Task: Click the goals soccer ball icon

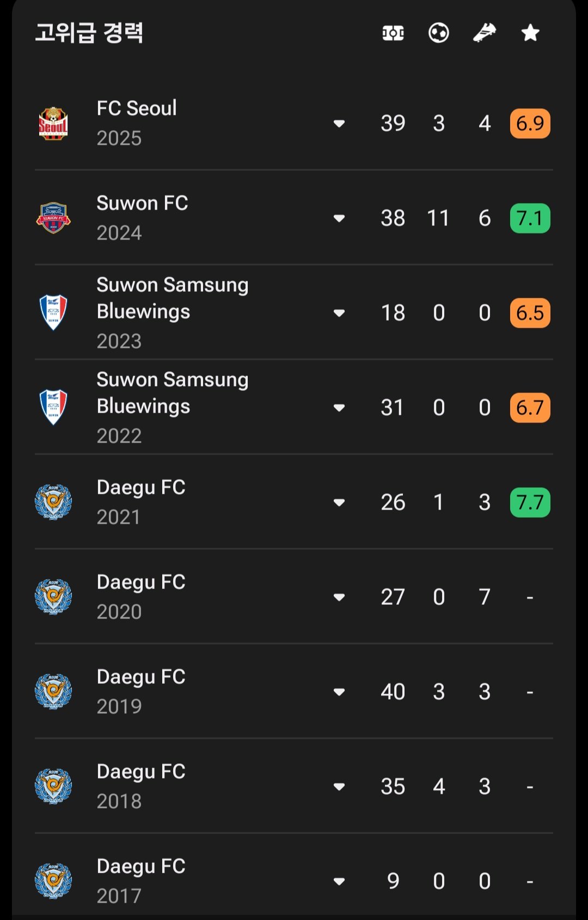Action: click(x=439, y=33)
